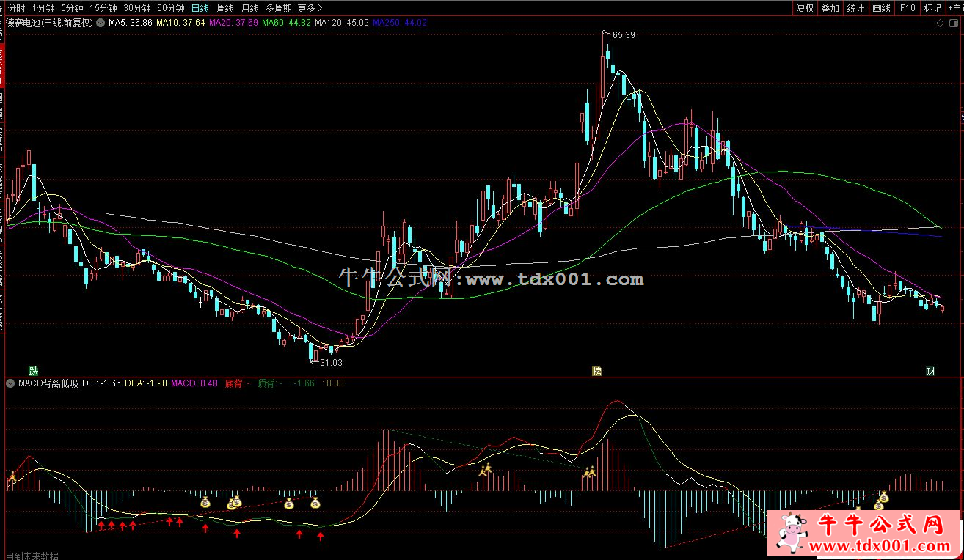Add stock via +自选 button

click(x=954, y=8)
